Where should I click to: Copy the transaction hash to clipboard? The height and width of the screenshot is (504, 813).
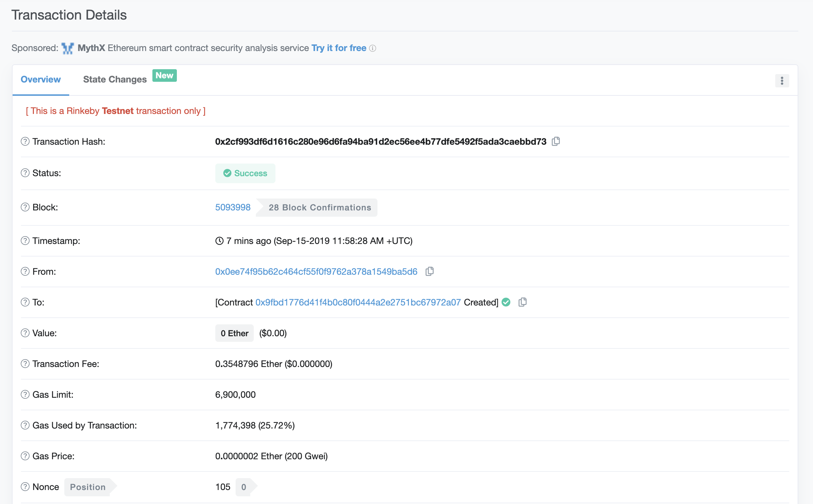[556, 141]
